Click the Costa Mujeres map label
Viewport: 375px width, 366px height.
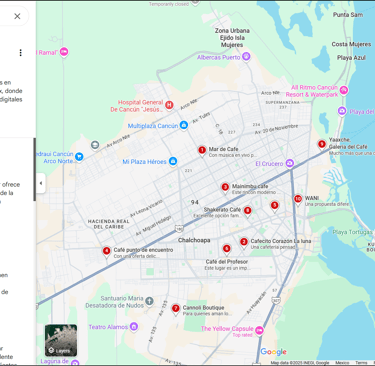click(x=351, y=44)
